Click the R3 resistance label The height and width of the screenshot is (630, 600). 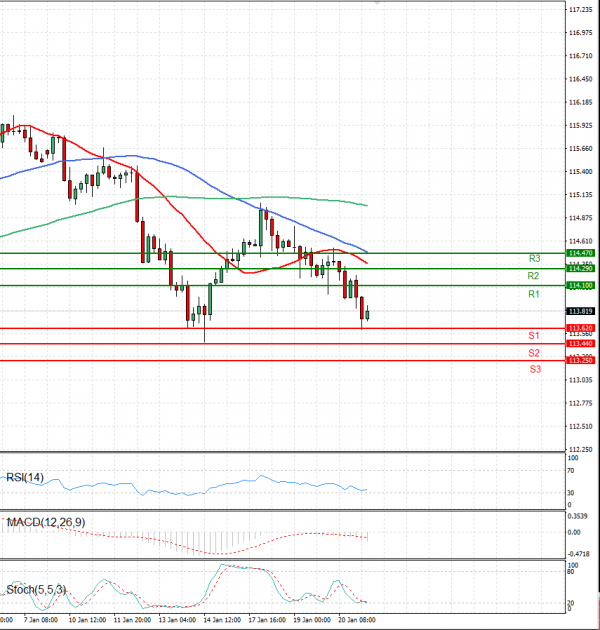(534, 259)
